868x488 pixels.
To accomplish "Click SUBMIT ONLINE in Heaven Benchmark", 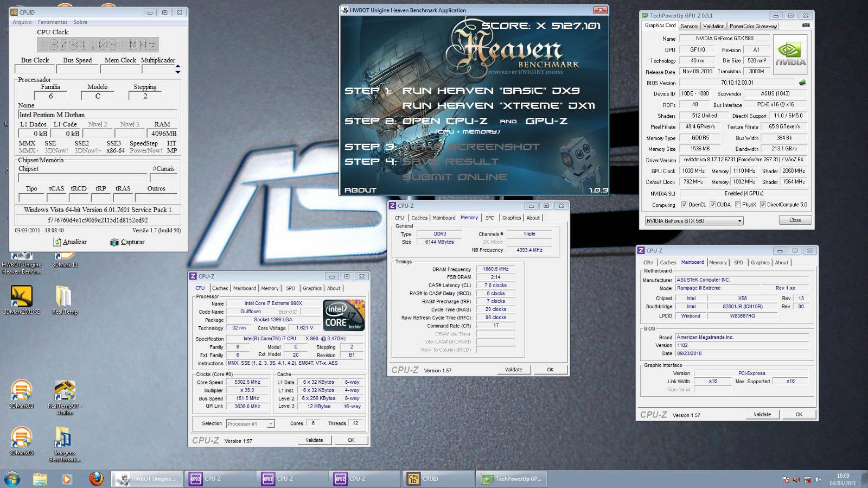I will (455, 177).
